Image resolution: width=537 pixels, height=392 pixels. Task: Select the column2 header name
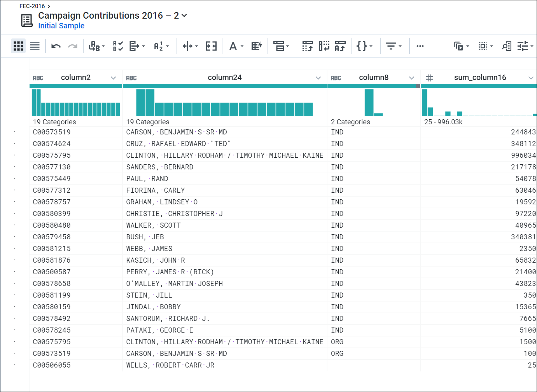[x=76, y=77]
